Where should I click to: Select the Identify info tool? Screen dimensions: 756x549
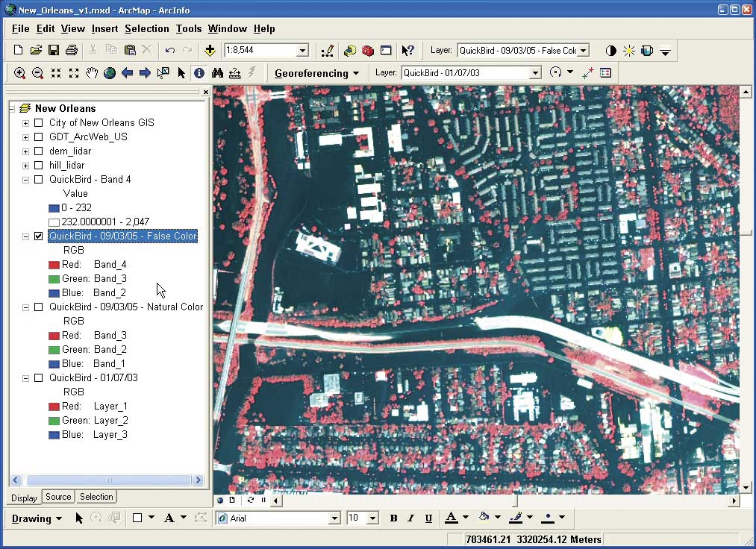199,73
